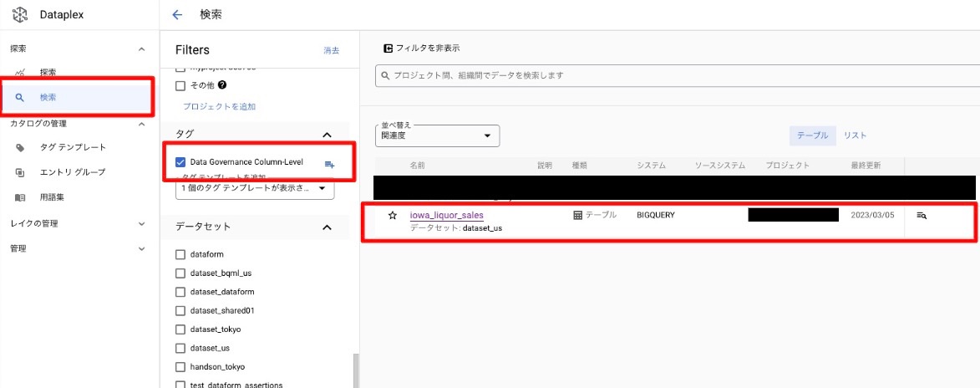Click the Filters panel scrollbar
Screen dimensions: 980x388
click(x=356, y=370)
